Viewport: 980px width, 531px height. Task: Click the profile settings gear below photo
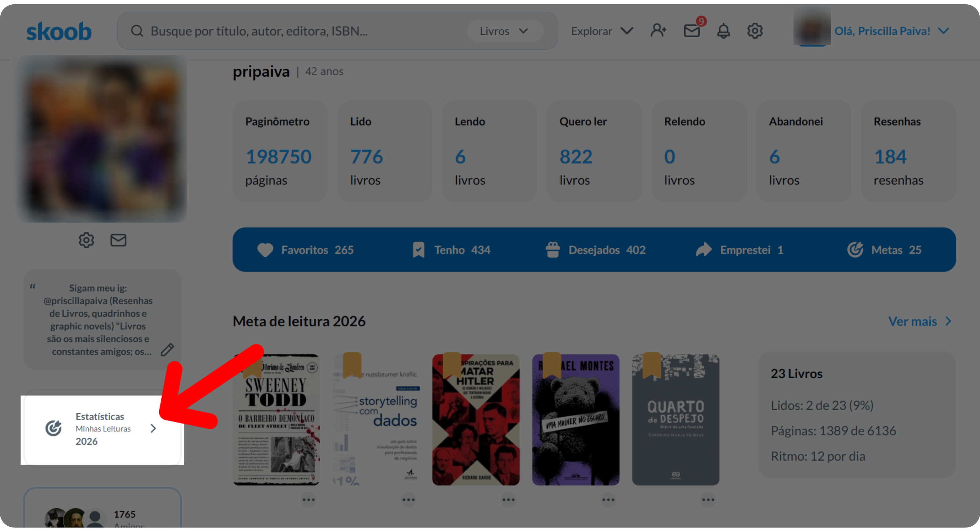86,240
